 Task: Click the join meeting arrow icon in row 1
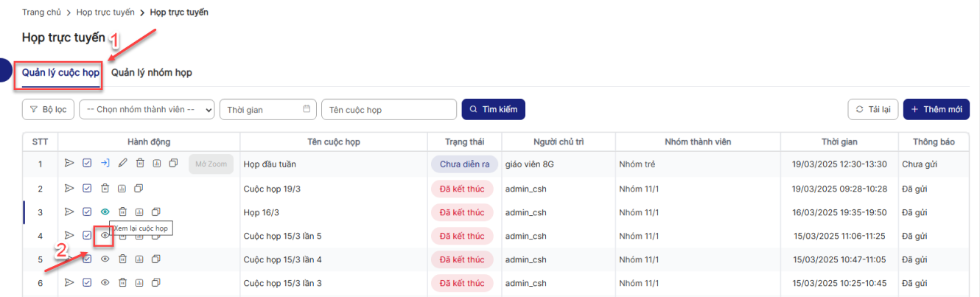tap(105, 164)
